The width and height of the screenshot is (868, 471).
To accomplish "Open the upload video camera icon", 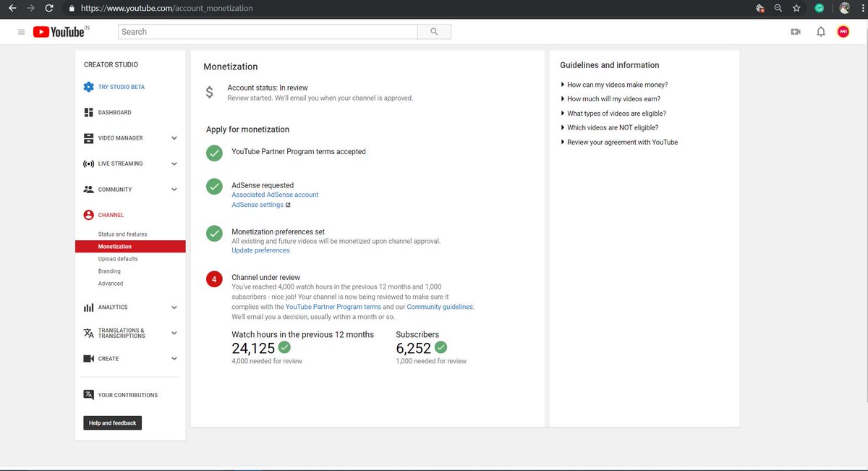I will (796, 32).
